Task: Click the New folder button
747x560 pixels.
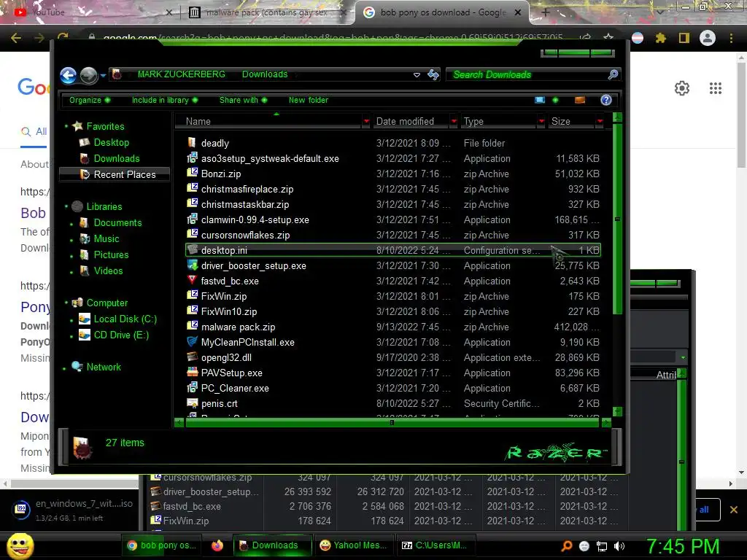Action: point(309,100)
